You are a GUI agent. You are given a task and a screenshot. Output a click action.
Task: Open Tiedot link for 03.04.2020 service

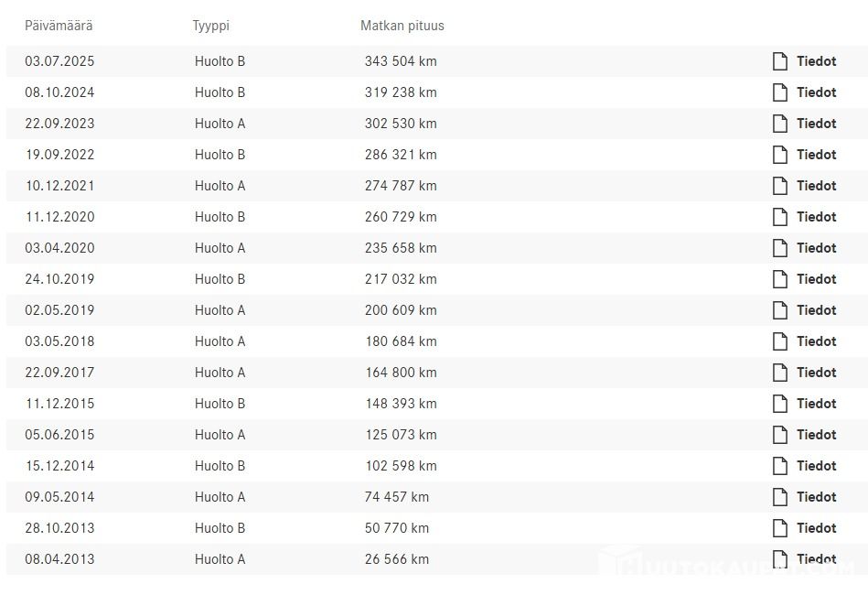816,248
